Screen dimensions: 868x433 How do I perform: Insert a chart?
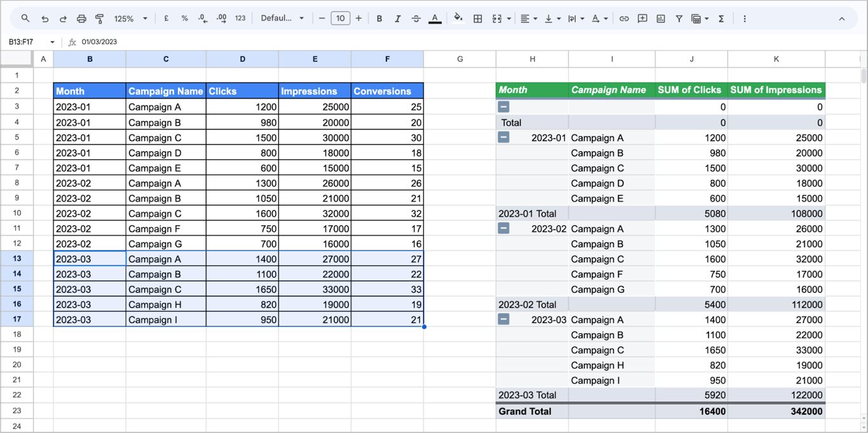(661, 18)
